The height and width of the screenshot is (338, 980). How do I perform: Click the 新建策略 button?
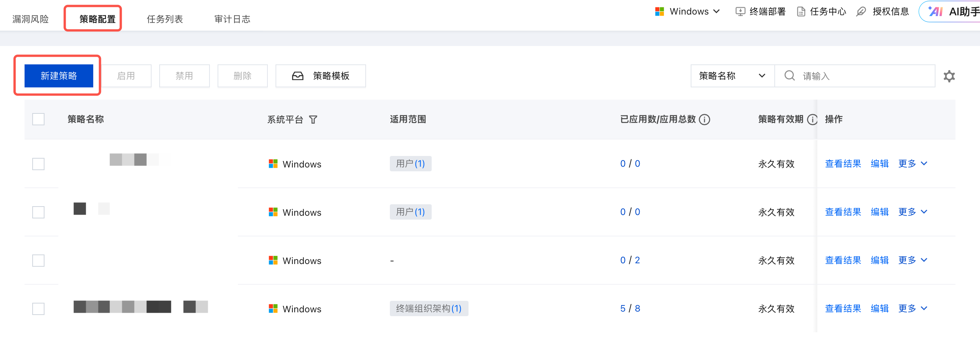click(x=59, y=76)
